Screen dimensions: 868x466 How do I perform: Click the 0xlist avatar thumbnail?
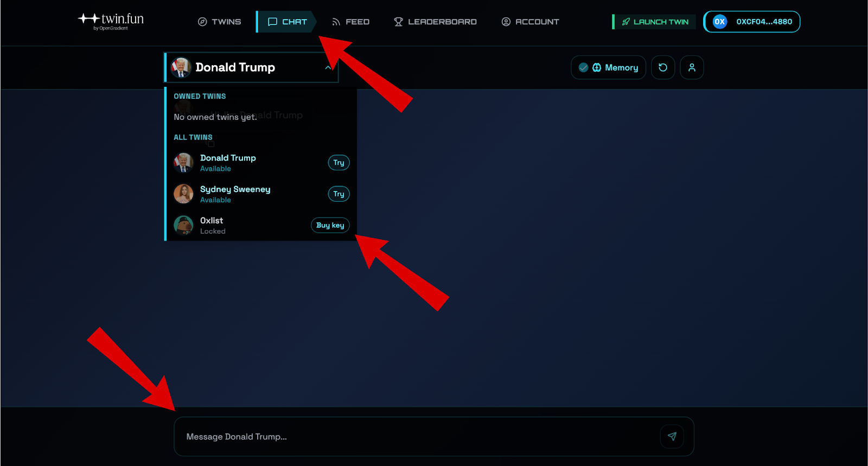[183, 225]
